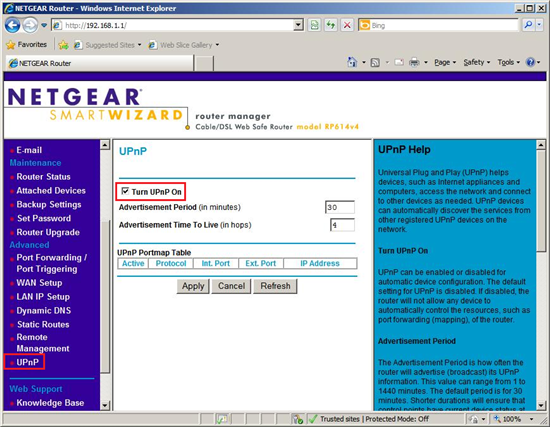The image size is (550, 427).
Task: Click UPnP Help scrollbar down arrow
Action: 541,406
